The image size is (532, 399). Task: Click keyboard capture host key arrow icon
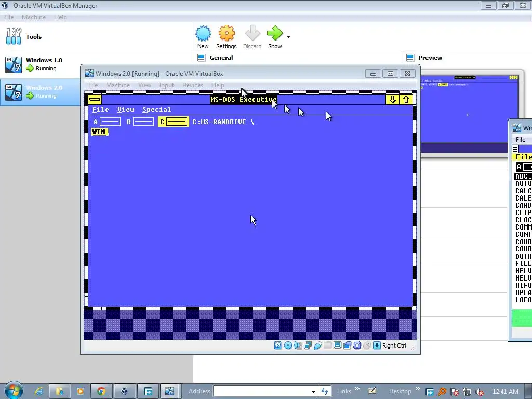(x=377, y=345)
